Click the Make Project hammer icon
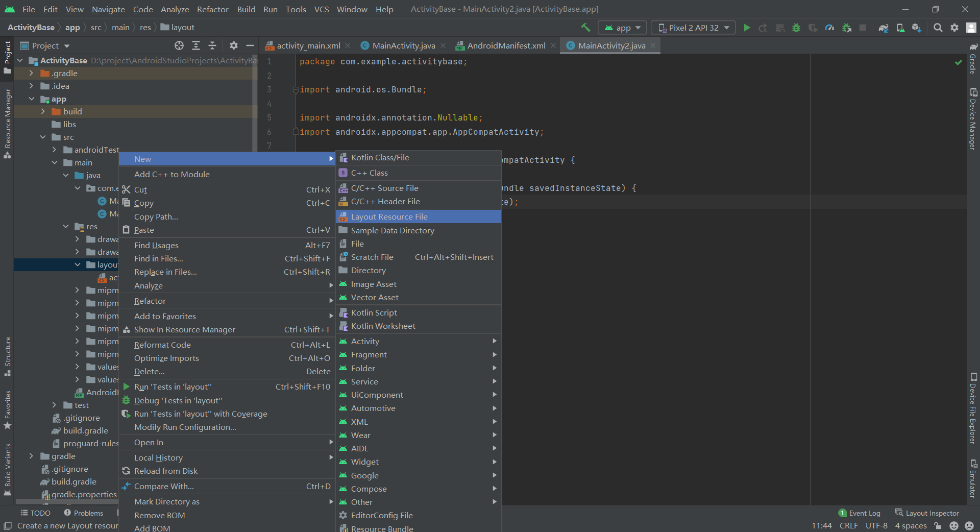 [x=585, y=28]
